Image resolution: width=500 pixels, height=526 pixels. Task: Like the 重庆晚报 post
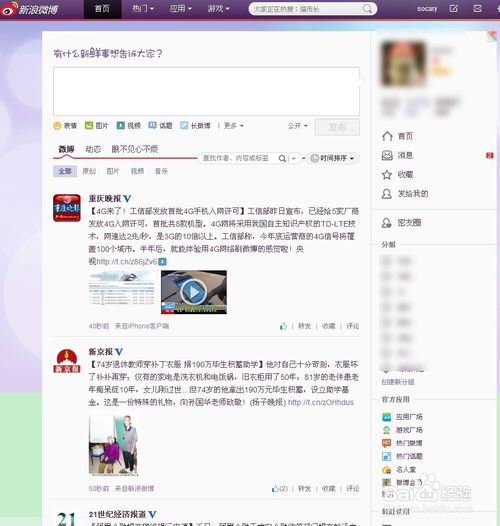[x=284, y=326]
